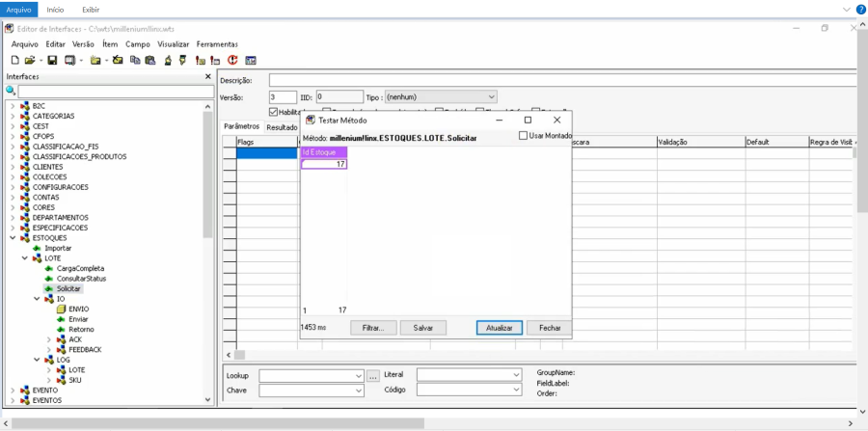Open the Lookup combo box
The width and height of the screenshot is (868, 431).
[312, 376]
